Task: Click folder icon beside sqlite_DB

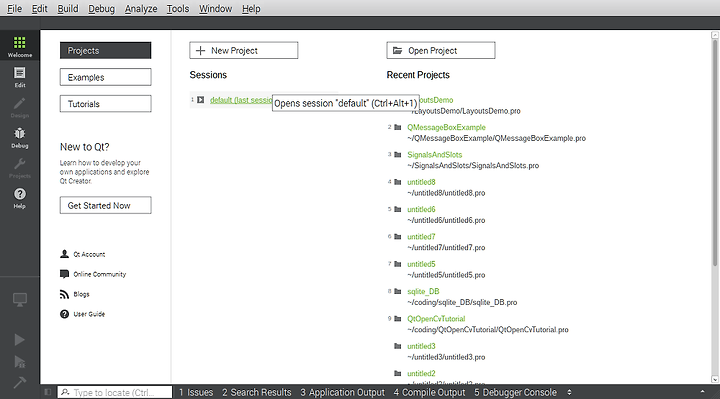Action: 398,291
